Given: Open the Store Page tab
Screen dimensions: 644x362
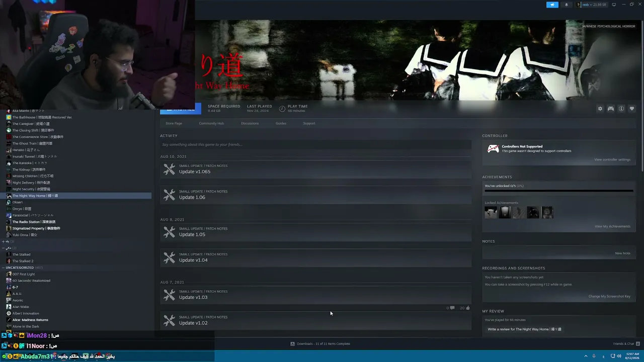Looking at the screenshot, I should [x=174, y=123].
